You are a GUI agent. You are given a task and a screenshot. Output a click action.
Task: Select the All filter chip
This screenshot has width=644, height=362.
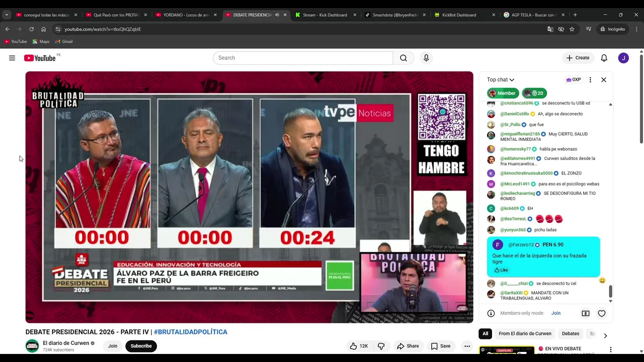pyautogui.click(x=485, y=334)
